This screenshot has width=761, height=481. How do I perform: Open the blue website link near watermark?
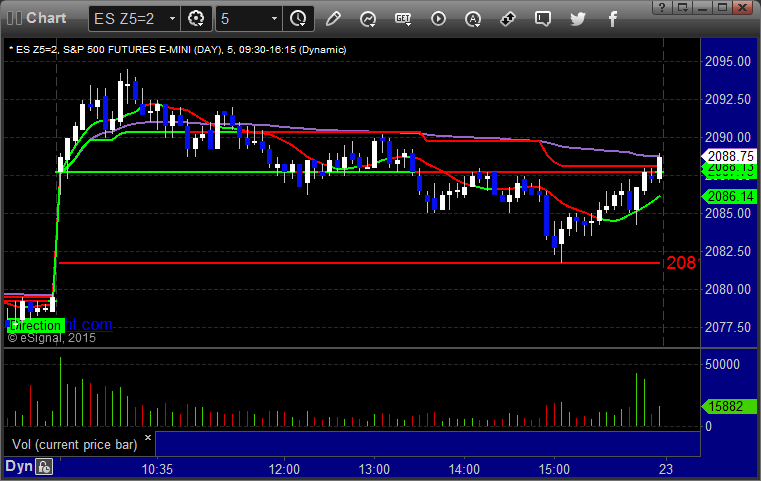89,324
